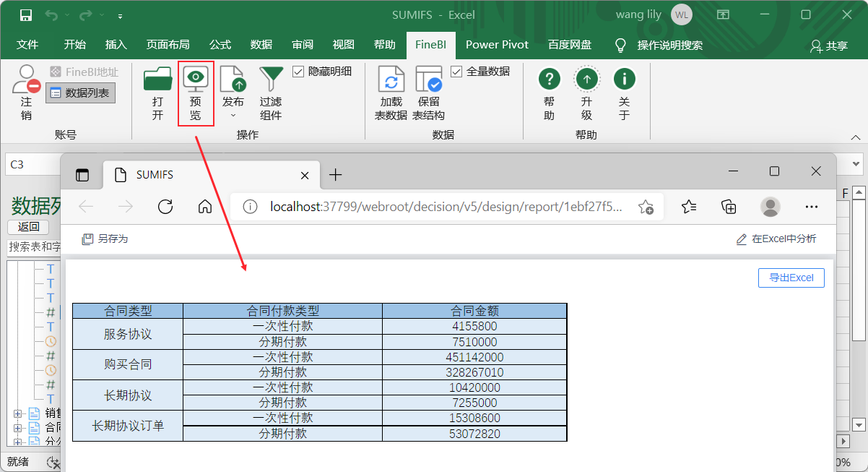Screen dimensions: 868x472
Task: Click the Excel name box showing C3
Action: [x=32, y=164]
